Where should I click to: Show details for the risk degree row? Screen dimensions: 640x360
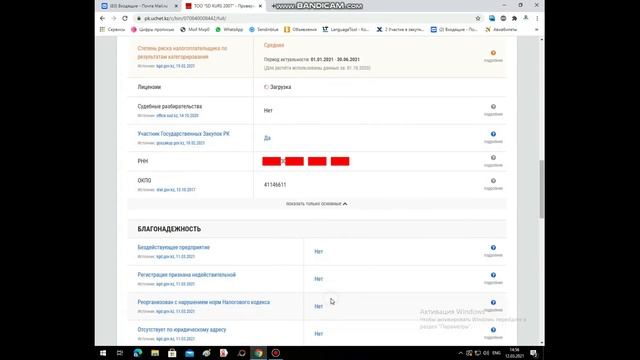point(493,56)
